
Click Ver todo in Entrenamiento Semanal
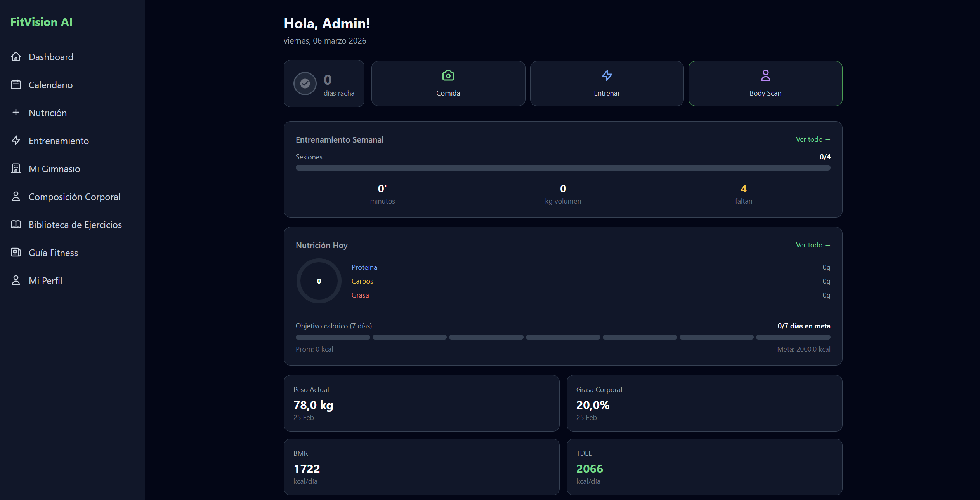(x=813, y=139)
